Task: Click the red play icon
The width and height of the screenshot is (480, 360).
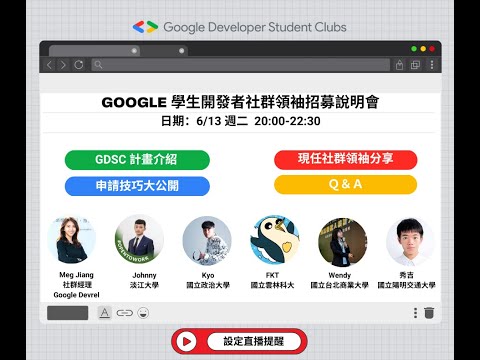Action: [187, 341]
